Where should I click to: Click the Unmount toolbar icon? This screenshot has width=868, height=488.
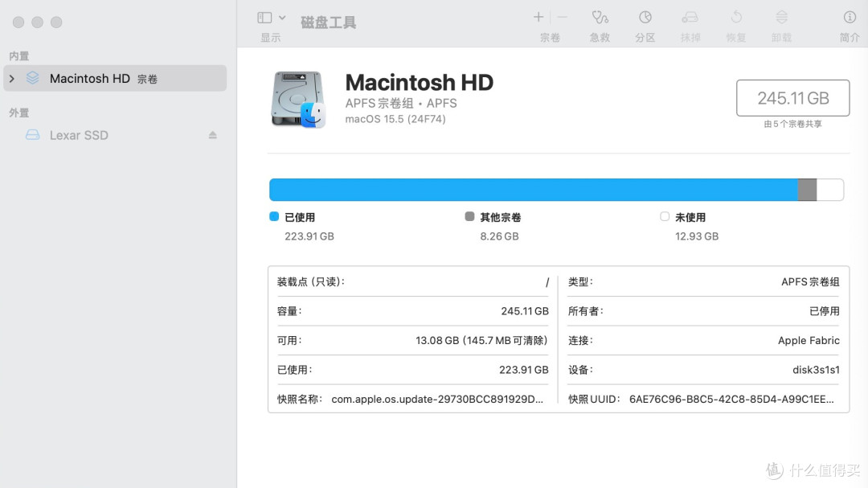pos(782,18)
